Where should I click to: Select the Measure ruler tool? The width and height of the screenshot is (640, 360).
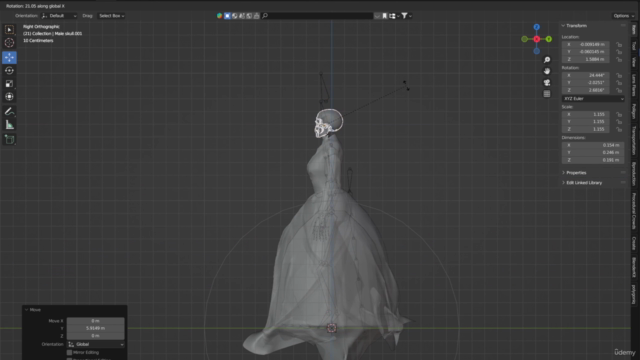(x=9, y=125)
